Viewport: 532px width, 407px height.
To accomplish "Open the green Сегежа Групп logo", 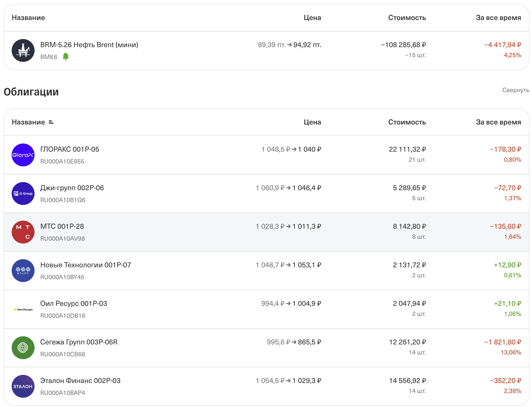I will 23,348.
